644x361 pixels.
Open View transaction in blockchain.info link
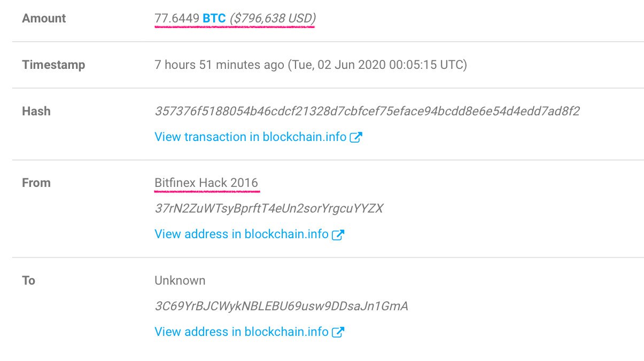click(250, 137)
